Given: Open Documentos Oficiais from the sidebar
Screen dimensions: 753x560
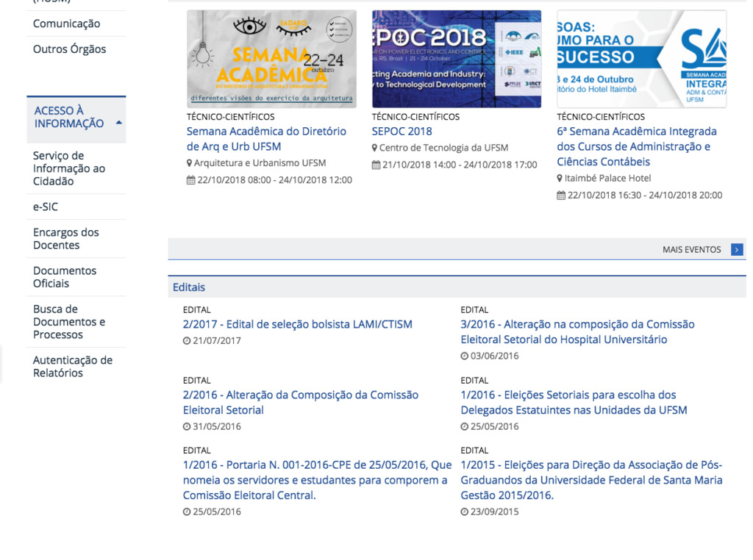Looking at the screenshot, I should [x=65, y=277].
